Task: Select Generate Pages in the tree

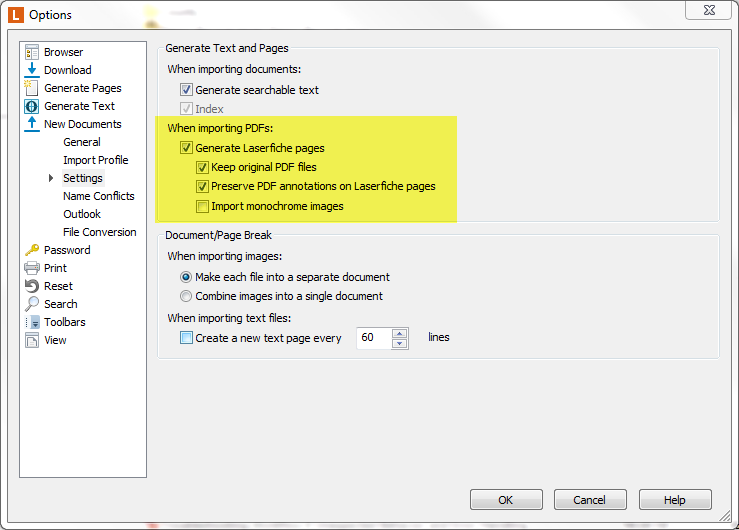Action: tap(82, 88)
